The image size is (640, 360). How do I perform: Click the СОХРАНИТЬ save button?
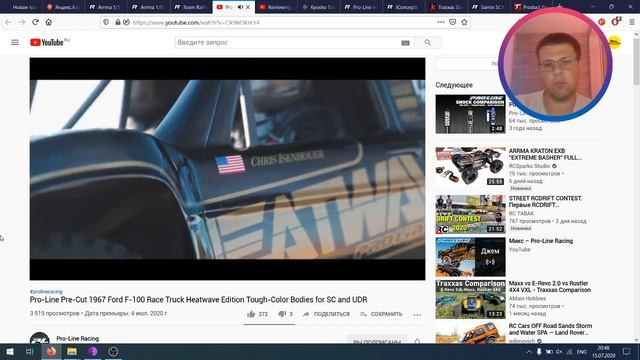382,314
